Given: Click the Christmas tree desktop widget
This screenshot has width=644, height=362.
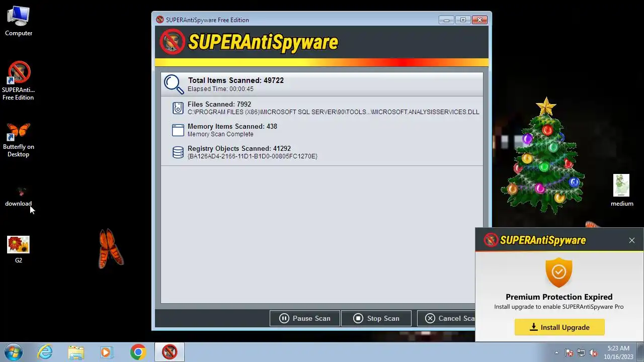Looking at the screenshot, I should click(x=544, y=156).
